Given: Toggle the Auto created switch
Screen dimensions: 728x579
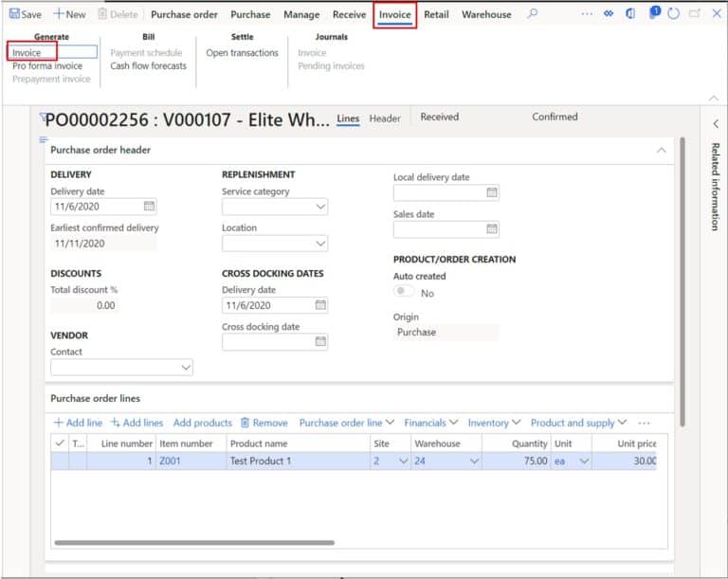Looking at the screenshot, I should [404, 291].
